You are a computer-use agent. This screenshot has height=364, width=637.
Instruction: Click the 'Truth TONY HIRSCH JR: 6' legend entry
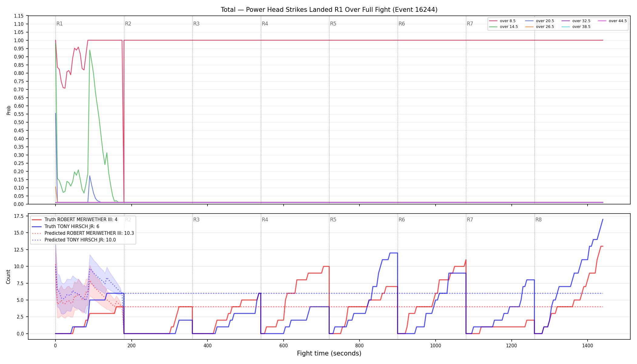pos(72,227)
